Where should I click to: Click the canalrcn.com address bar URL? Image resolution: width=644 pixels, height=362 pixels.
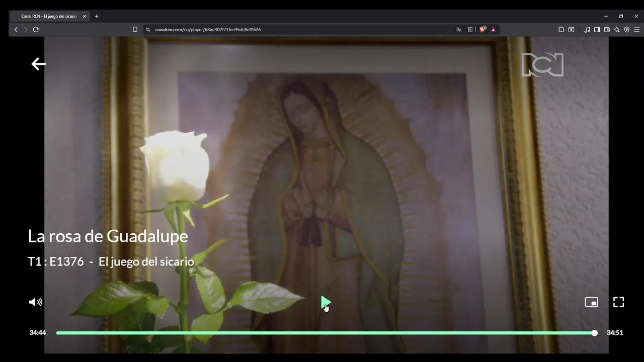click(x=208, y=30)
